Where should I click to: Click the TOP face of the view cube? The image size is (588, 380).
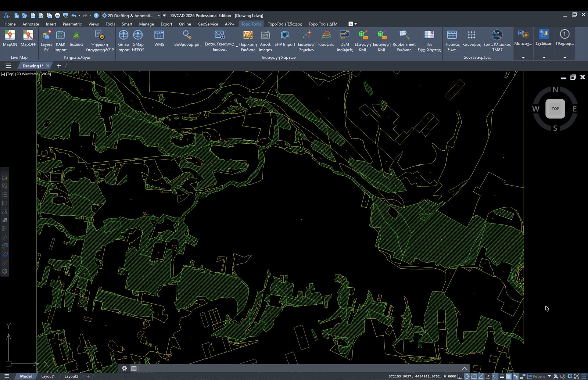[555, 109]
